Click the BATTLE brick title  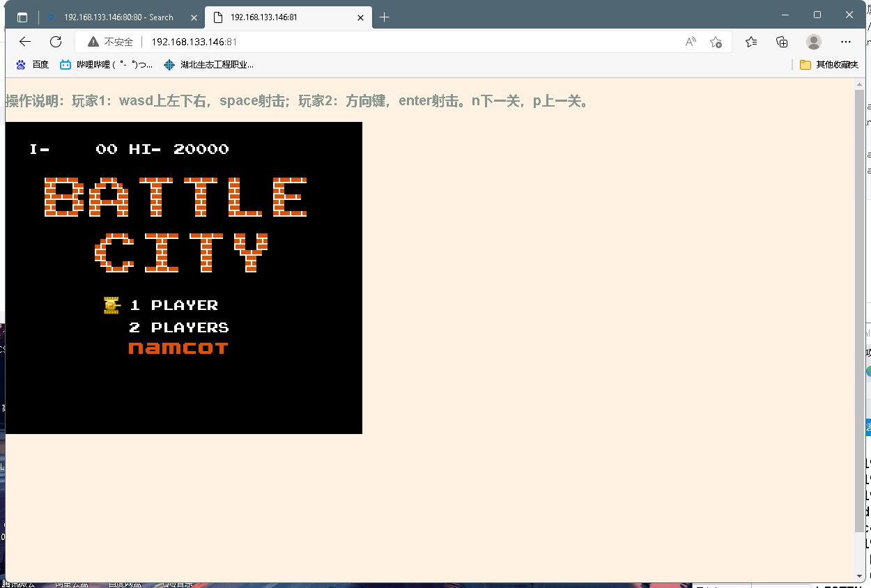pos(176,196)
